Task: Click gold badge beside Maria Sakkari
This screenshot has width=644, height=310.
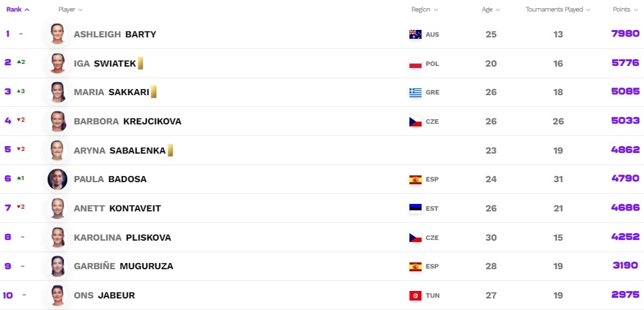Action: [x=154, y=92]
